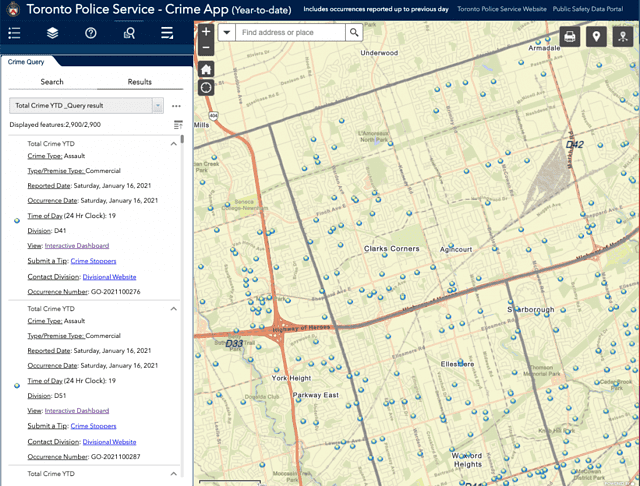Open the query result options ellipsis menu
Screen dimensions: 640x486
point(176,105)
